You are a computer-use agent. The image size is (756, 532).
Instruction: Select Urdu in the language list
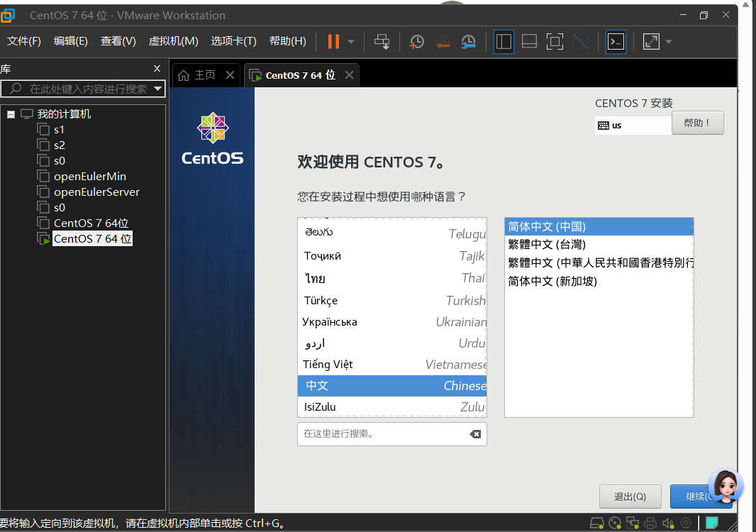tap(392, 343)
